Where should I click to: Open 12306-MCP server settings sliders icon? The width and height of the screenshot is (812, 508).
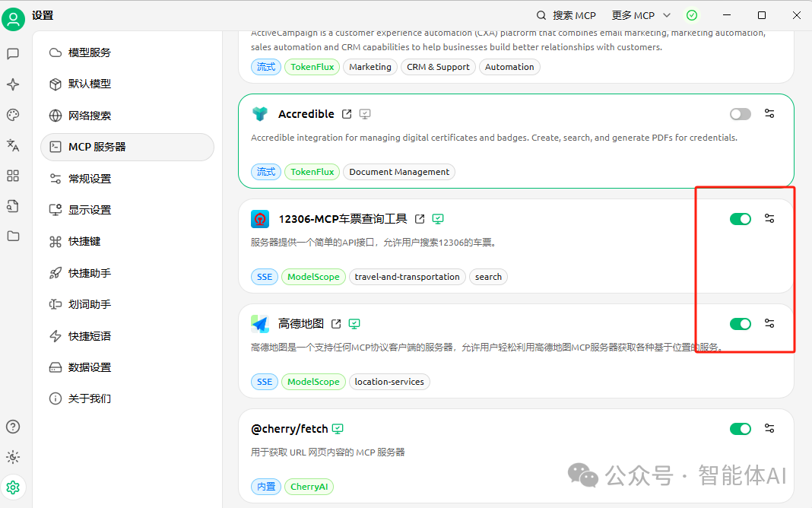click(x=769, y=218)
